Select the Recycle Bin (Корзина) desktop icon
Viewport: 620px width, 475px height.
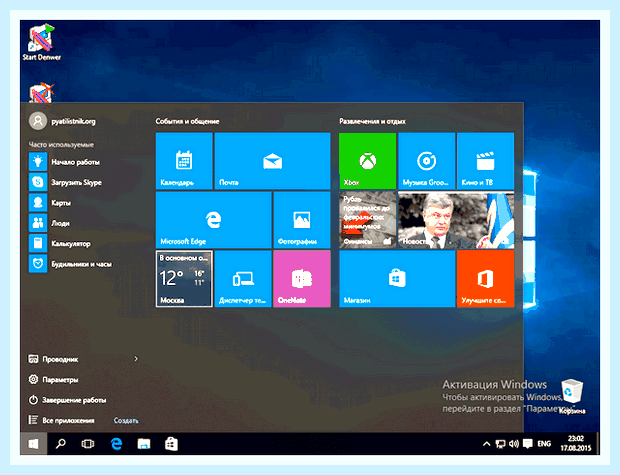click(x=572, y=397)
